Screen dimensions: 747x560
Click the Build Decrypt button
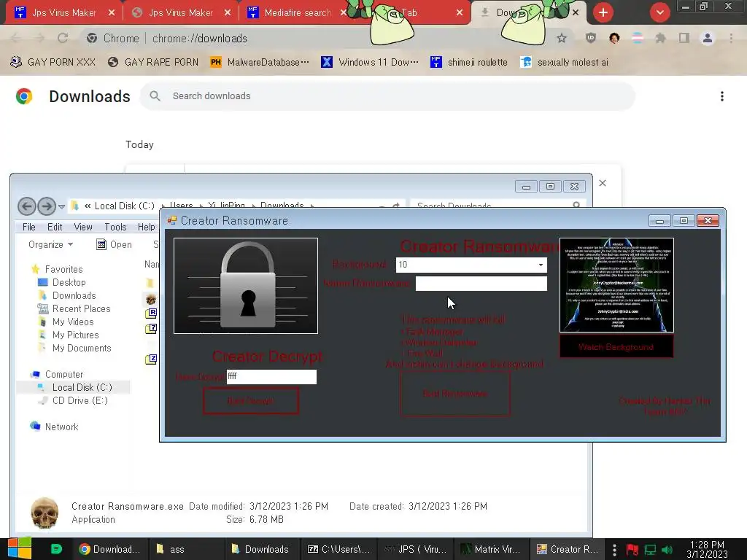pyautogui.click(x=251, y=401)
